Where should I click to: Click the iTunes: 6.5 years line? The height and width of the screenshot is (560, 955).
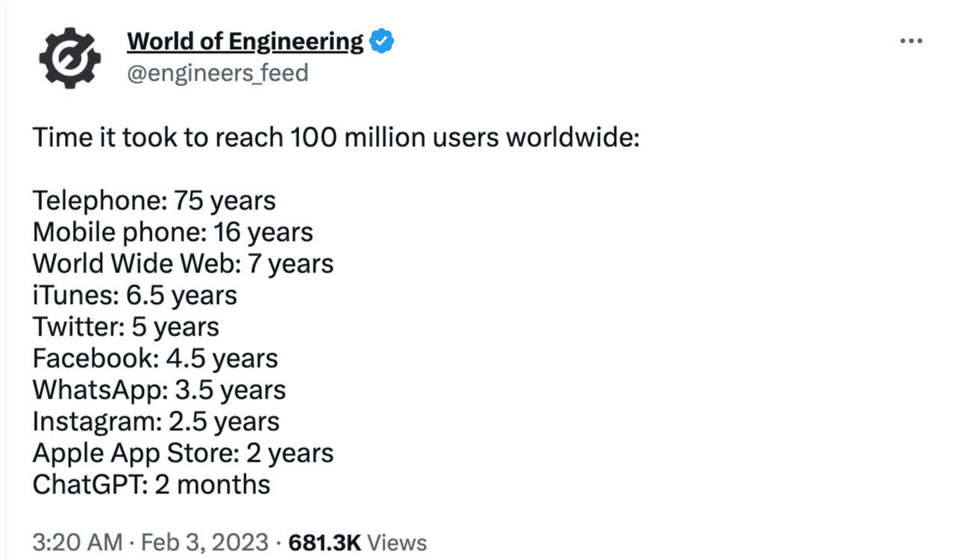click(134, 295)
